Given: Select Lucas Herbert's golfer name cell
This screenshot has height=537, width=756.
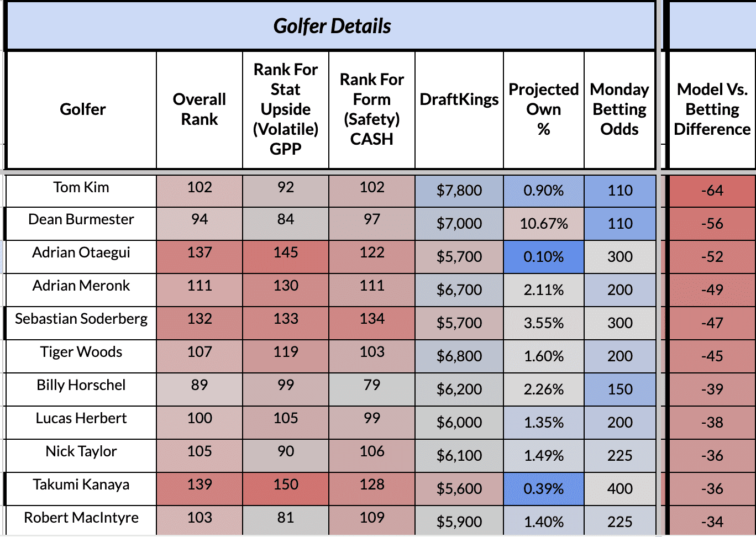Looking at the screenshot, I should 81,423.
